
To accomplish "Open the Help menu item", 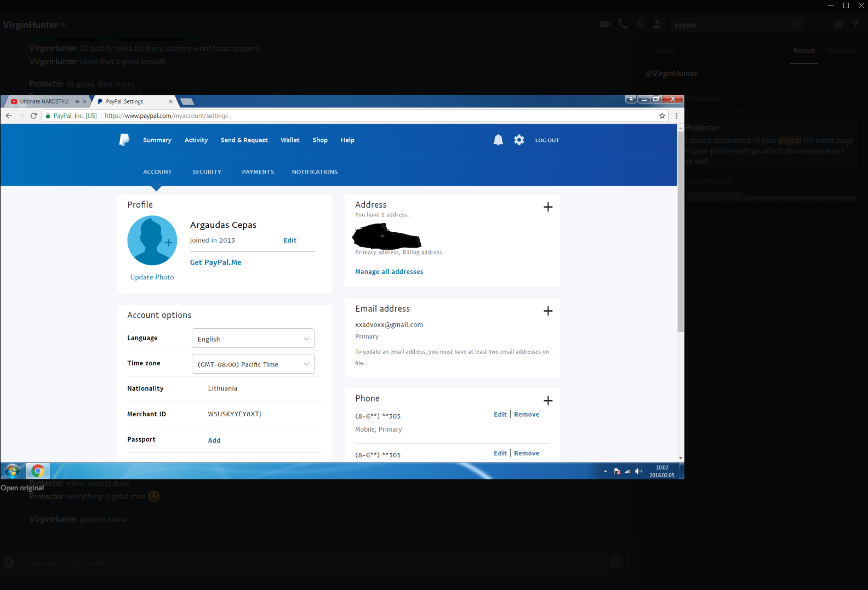I will [x=347, y=140].
